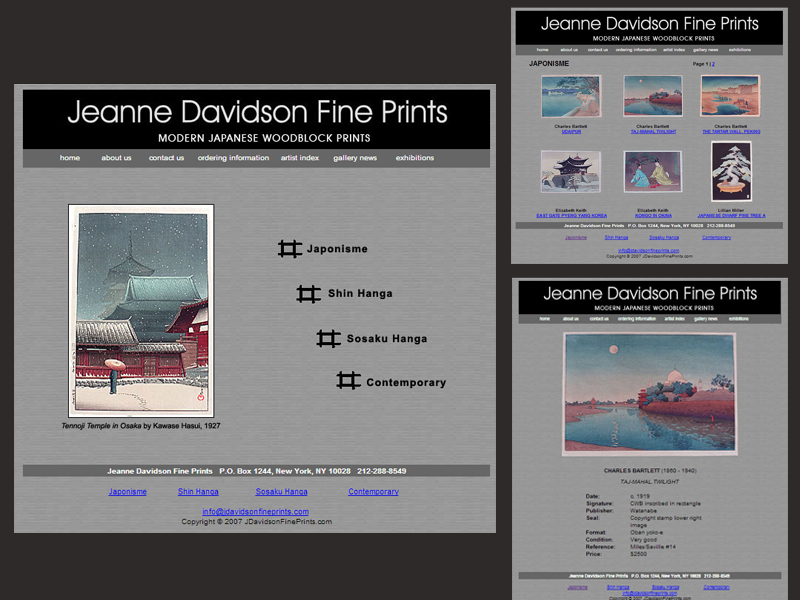The width and height of the screenshot is (800, 600).
Task: Click the large Taj-Mahal Twilight print image
Action: [x=649, y=393]
